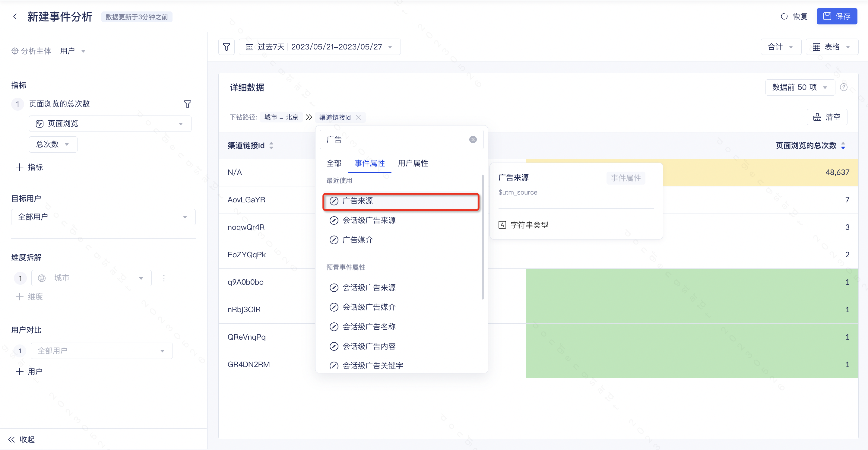The width and height of the screenshot is (868, 450).
Task: Click 数据更新于3分钟之前 label
Action: tap(136, 17)
